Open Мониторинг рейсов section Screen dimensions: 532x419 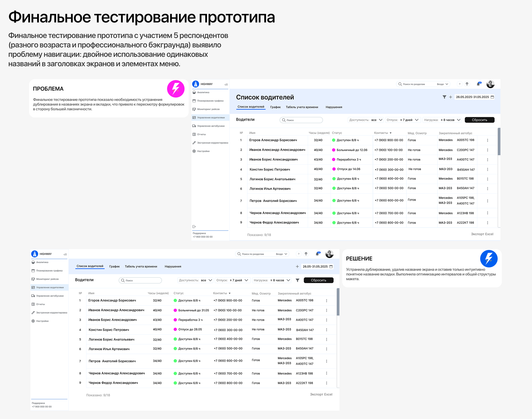click(x=208, y=109)
